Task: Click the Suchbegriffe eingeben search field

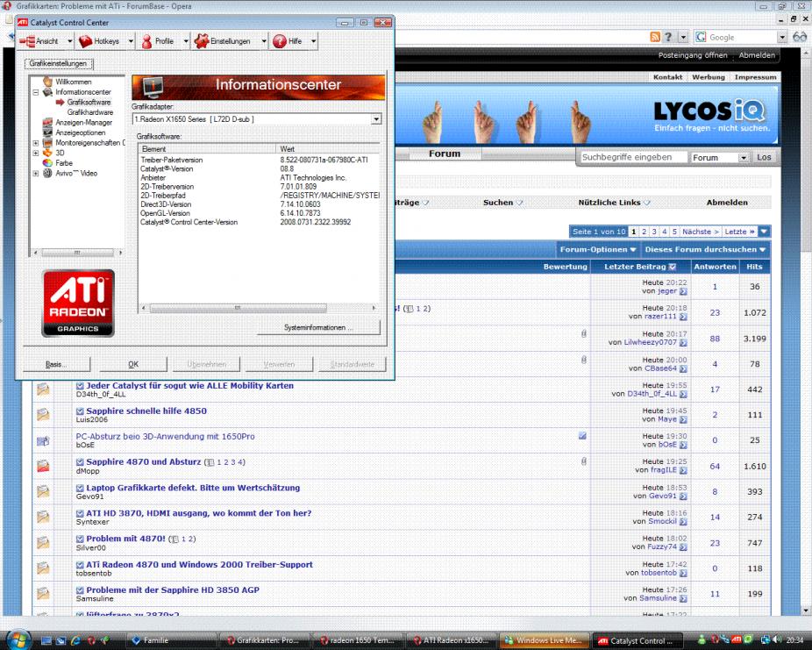Action: pyautogui.click(x=632, y=157)
